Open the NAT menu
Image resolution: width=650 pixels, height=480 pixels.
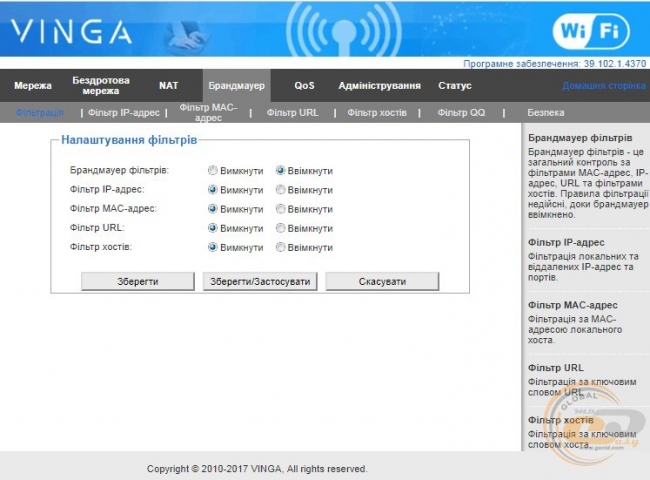[168, 85]
